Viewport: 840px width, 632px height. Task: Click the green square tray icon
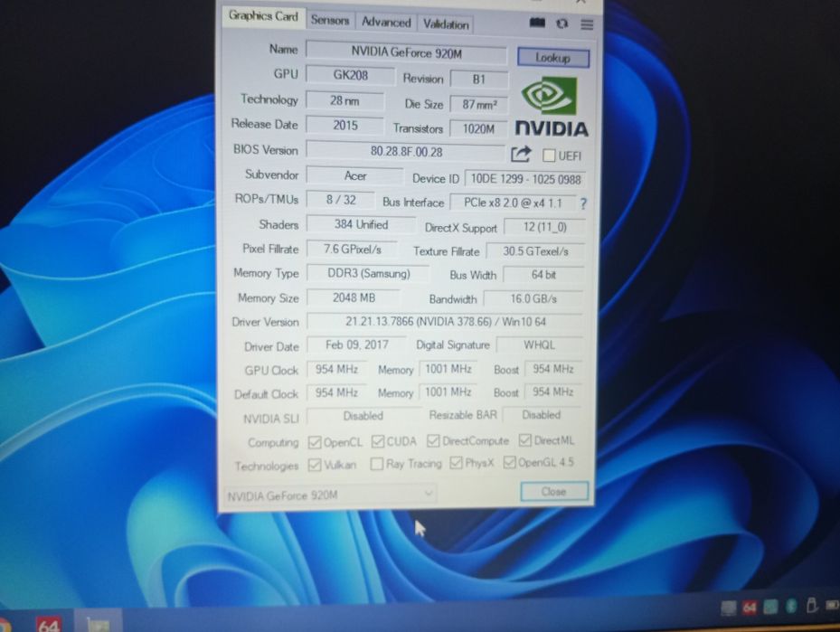click(x=770, y=607)
